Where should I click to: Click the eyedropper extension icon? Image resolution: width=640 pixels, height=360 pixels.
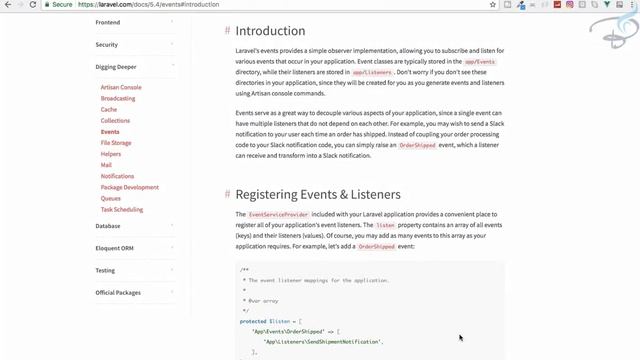[521, 5]
